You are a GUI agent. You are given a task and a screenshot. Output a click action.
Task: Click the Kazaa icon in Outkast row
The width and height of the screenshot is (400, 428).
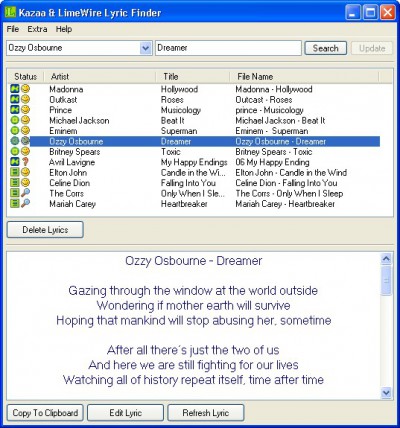[15, 99]
